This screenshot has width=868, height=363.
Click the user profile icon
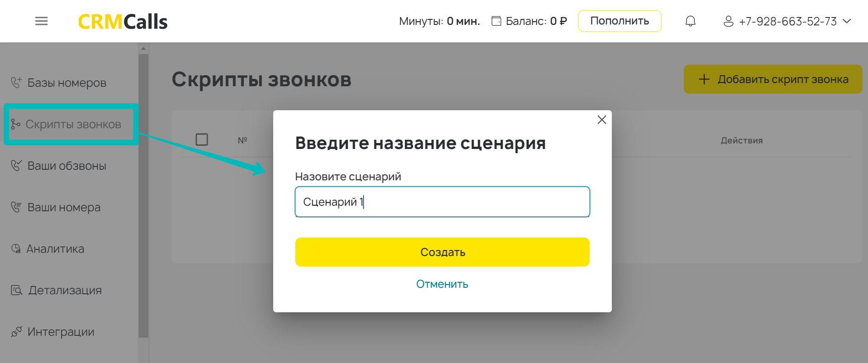point(728,22)
